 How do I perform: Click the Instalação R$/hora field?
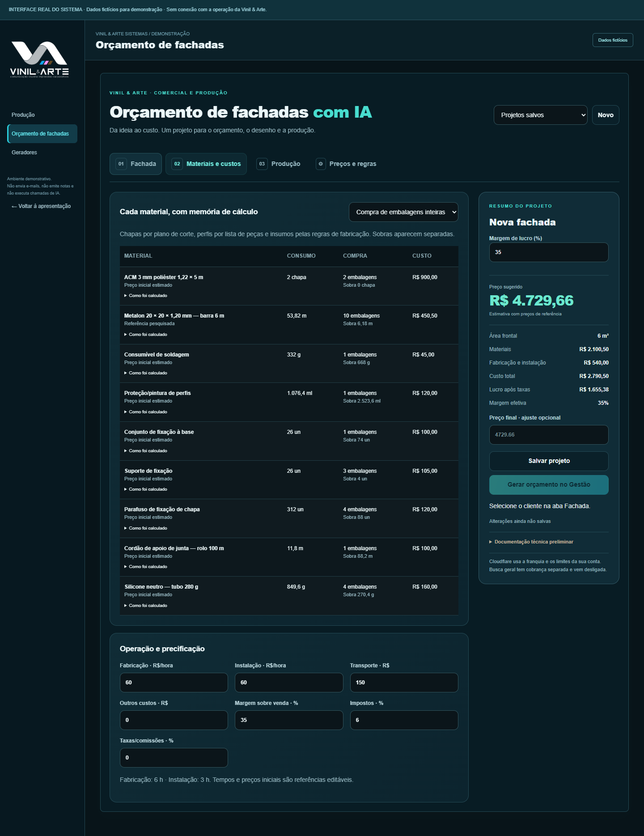pos(289,683)
